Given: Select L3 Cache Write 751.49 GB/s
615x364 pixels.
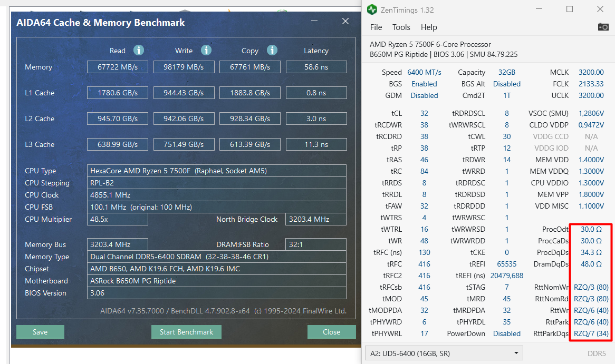Looking at the screenshot, I should pyautogui.click(x=184, y=144).
